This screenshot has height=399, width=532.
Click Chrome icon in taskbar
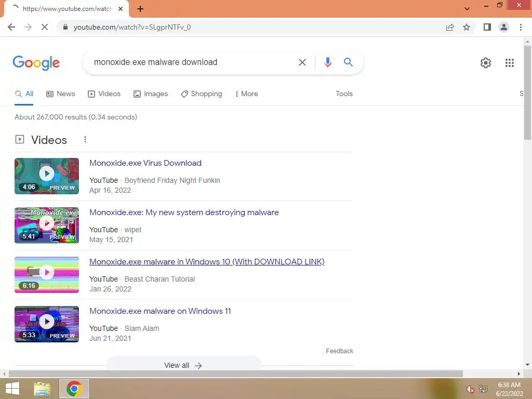(74, 389)
